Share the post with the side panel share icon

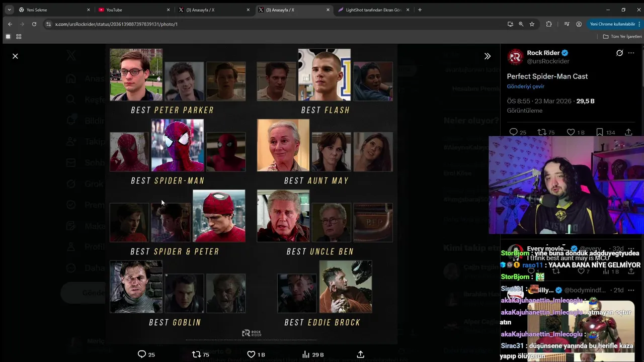(628, 132)
